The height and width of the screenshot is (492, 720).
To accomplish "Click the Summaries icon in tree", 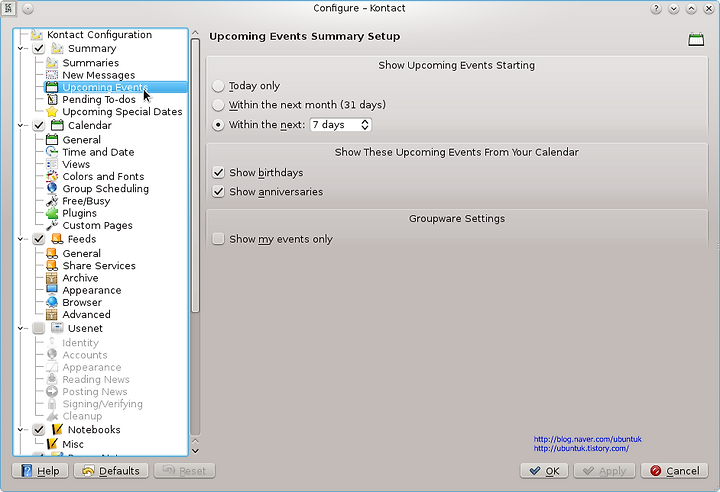I will click(52, 63).
